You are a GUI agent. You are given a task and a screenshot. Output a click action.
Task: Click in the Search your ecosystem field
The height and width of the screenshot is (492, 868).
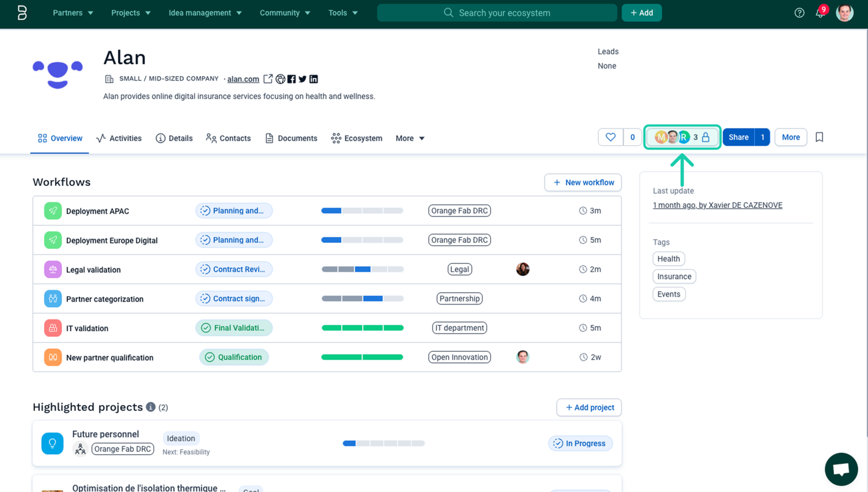497,12
